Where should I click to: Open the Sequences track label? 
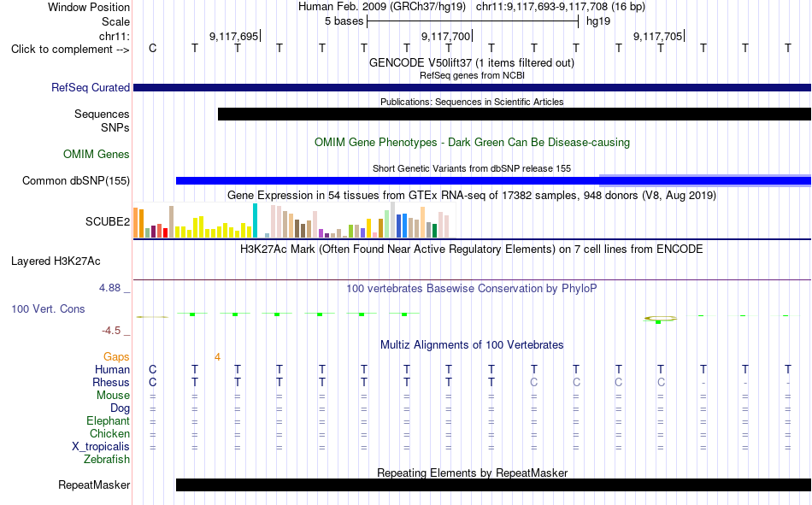pyautogui.click(x=102, y=114)
